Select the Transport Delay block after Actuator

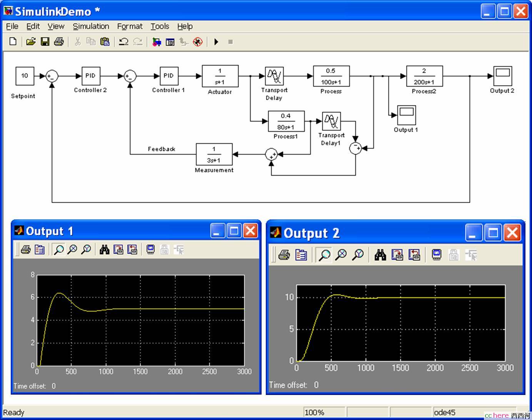click(x=274, y=76)
